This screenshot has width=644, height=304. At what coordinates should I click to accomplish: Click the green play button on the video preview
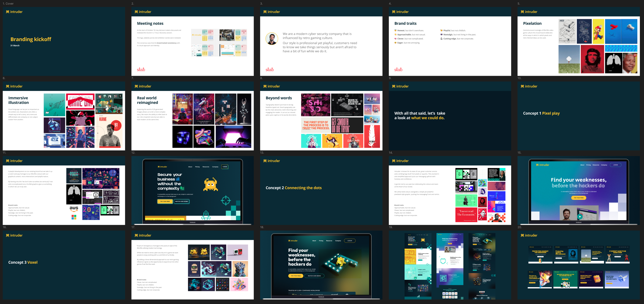click(580, 216)
